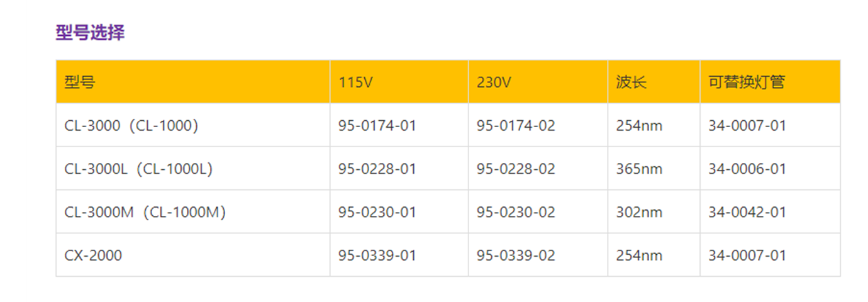Click the CX-2000 model cell
The width and height of the screenshot is (868, 302).
[93, 255]
